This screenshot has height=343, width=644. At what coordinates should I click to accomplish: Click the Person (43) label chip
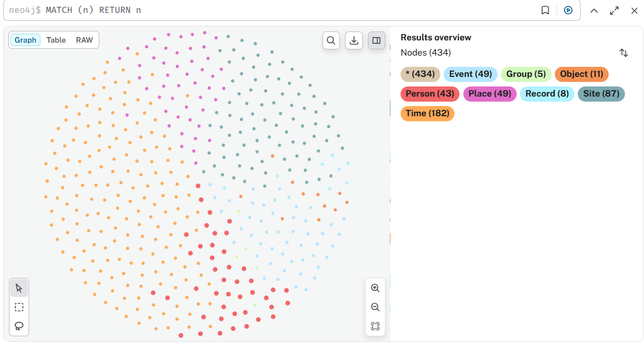click(430, 94)
